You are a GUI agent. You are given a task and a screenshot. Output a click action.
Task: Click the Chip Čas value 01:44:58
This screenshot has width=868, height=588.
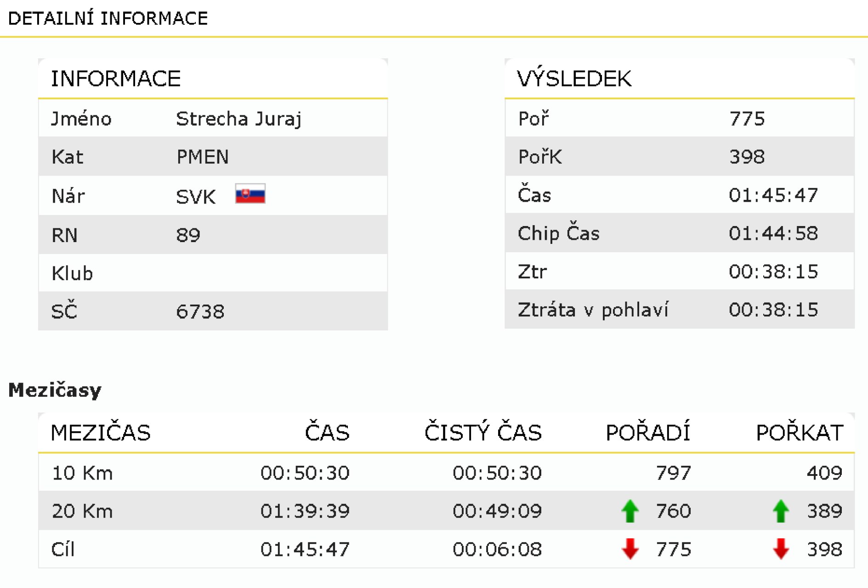pos(773,233)
